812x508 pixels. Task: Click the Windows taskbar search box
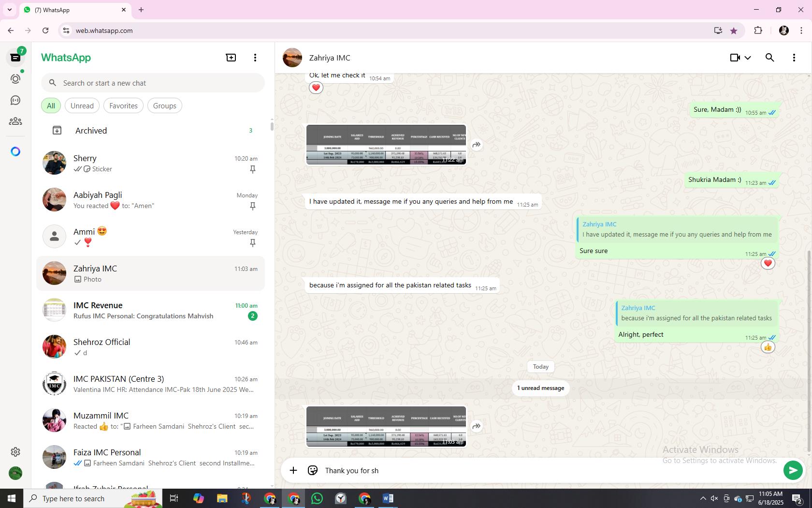pyautogui.click(x=93, y=498)
